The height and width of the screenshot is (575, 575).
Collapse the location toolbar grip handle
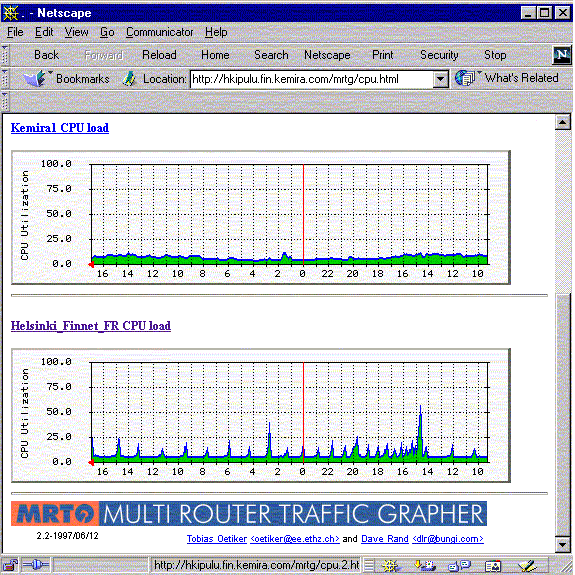tap(5, 78)
